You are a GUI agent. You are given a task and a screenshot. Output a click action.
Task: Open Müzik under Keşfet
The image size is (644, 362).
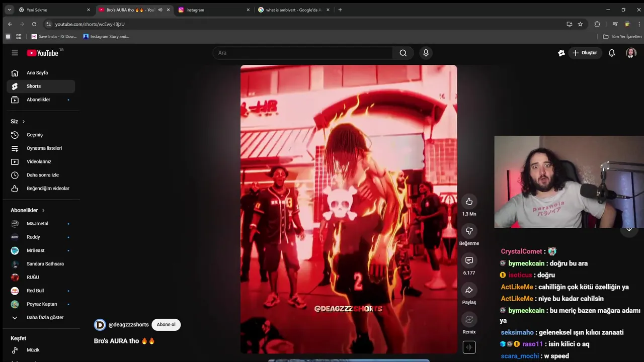41,350
